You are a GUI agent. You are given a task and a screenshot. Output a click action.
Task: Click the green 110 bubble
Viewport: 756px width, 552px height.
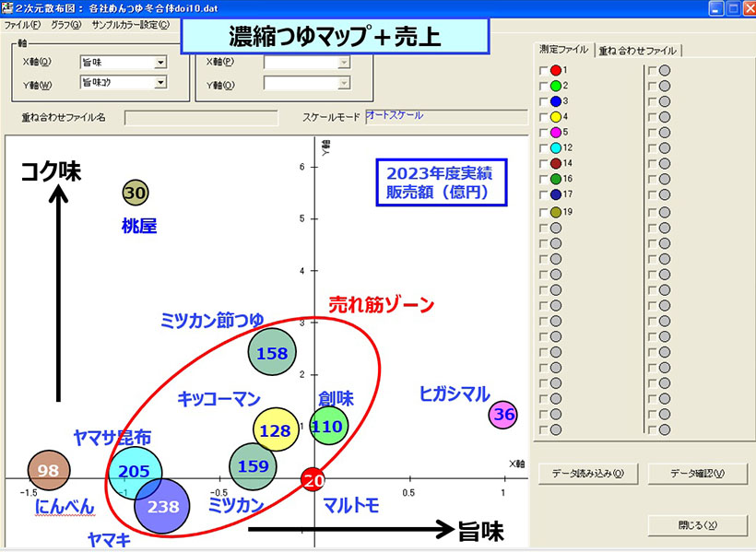(x=328, y=427)
